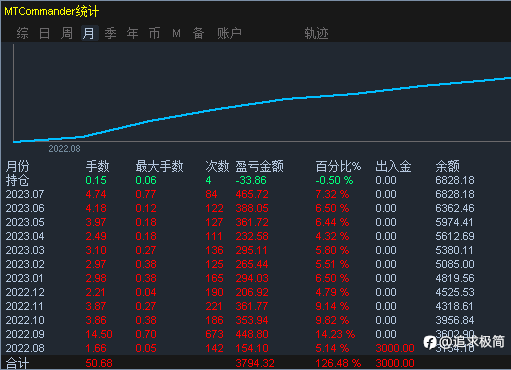Click the 盈亏金额 column header
The height and width of the screenshot is (370, 511).
(x=260, y=166)
